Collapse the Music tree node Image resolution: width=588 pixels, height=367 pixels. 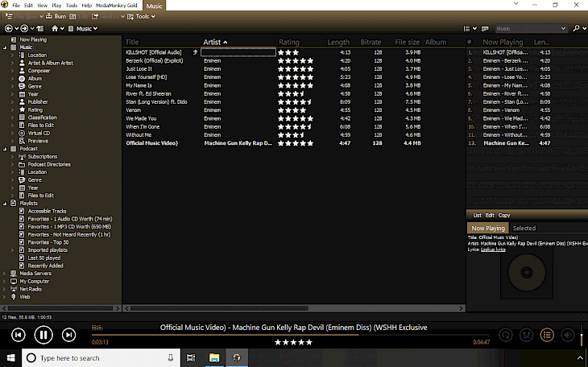5,47
